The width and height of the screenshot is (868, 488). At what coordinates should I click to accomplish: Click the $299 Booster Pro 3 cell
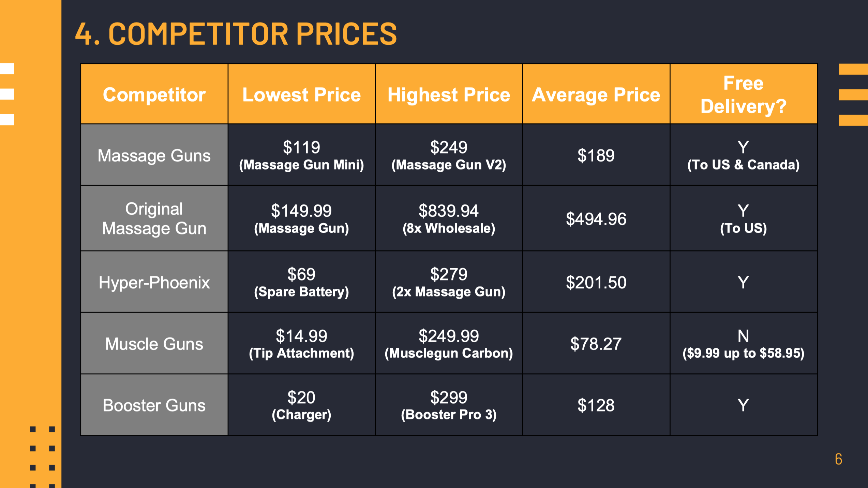click(449, 405)
